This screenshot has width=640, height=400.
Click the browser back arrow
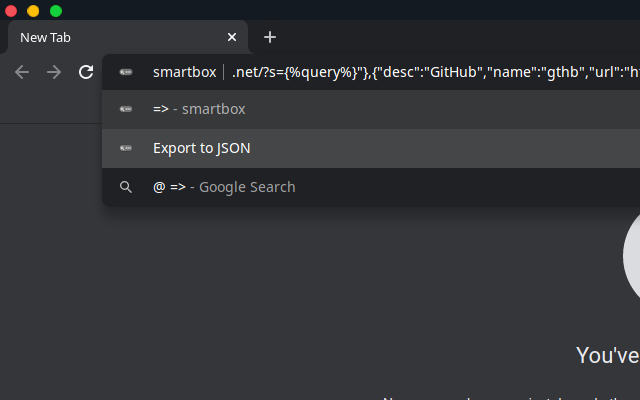coord(22,72)
